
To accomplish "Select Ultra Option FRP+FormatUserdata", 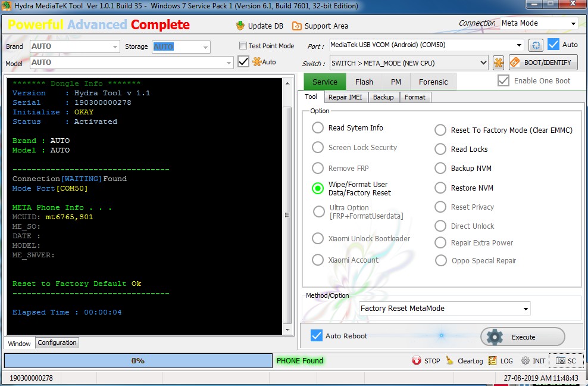I will (319, 211).
